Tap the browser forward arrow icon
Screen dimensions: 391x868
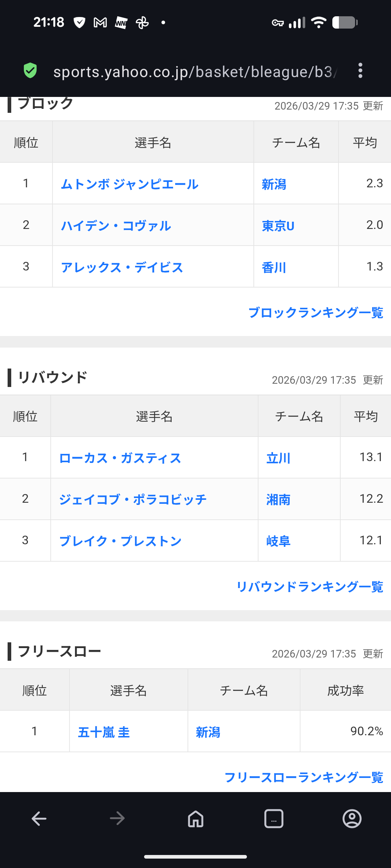coord(117,818)
